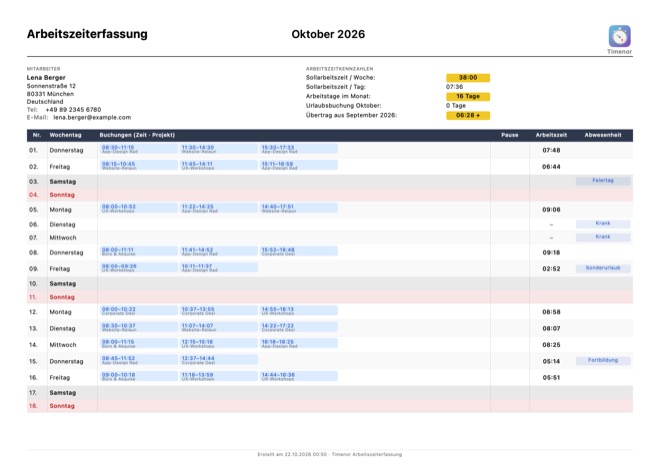This screenshot has height=466, width=660.
Task: Select the 09:00–10:18 booking on day 16
Action: click(x=139, y=376)
